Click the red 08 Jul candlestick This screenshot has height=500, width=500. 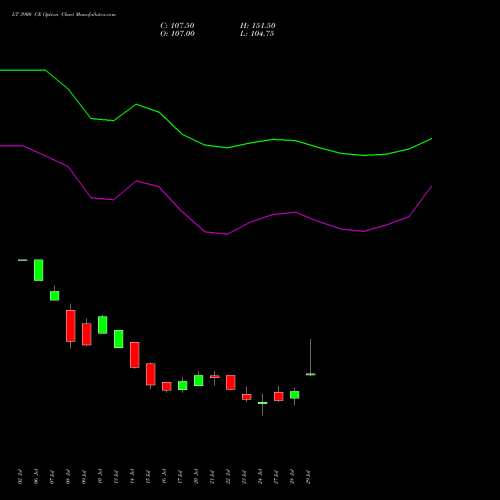(71, 326)
